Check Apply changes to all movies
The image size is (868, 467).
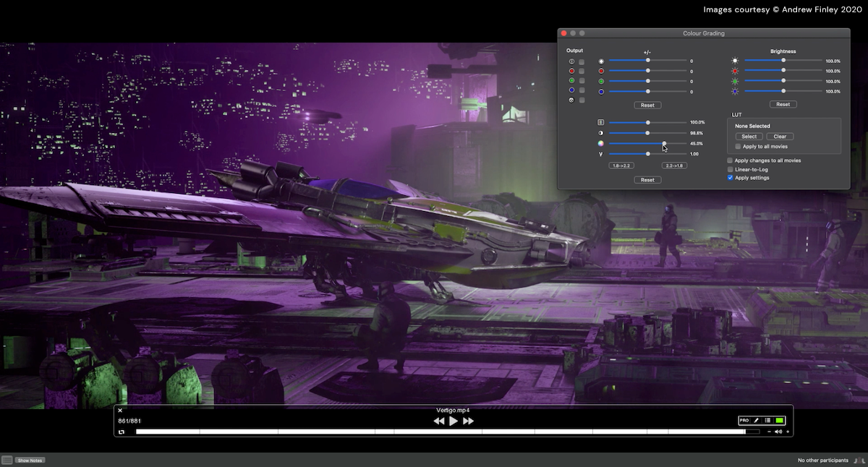pyautogui.click(x=730, y=160)
